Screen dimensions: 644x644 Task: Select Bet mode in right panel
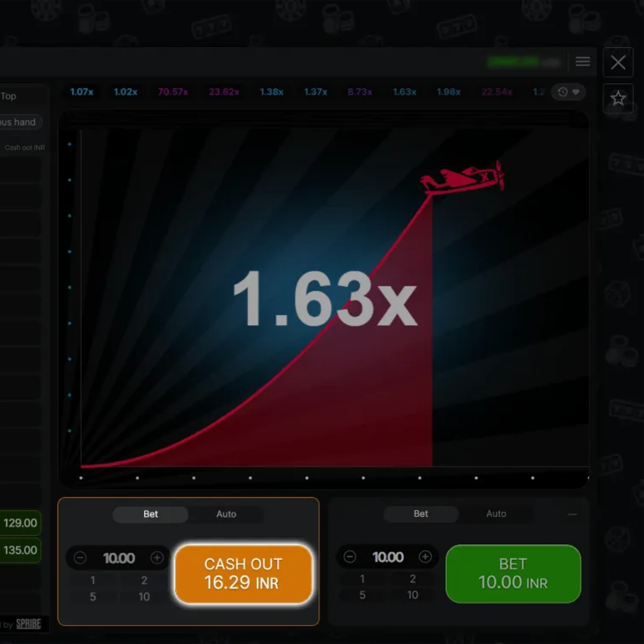click(421, 514)
